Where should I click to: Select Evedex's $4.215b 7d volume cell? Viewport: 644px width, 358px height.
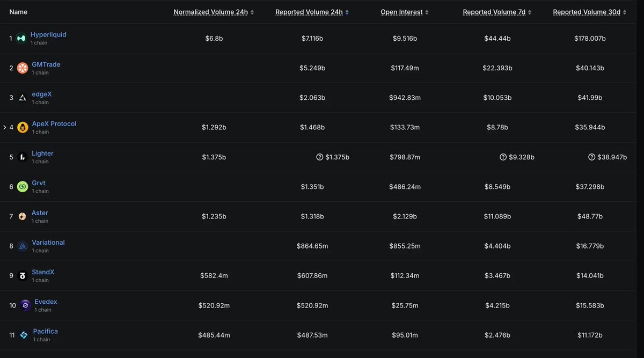(x=497, y=306)
